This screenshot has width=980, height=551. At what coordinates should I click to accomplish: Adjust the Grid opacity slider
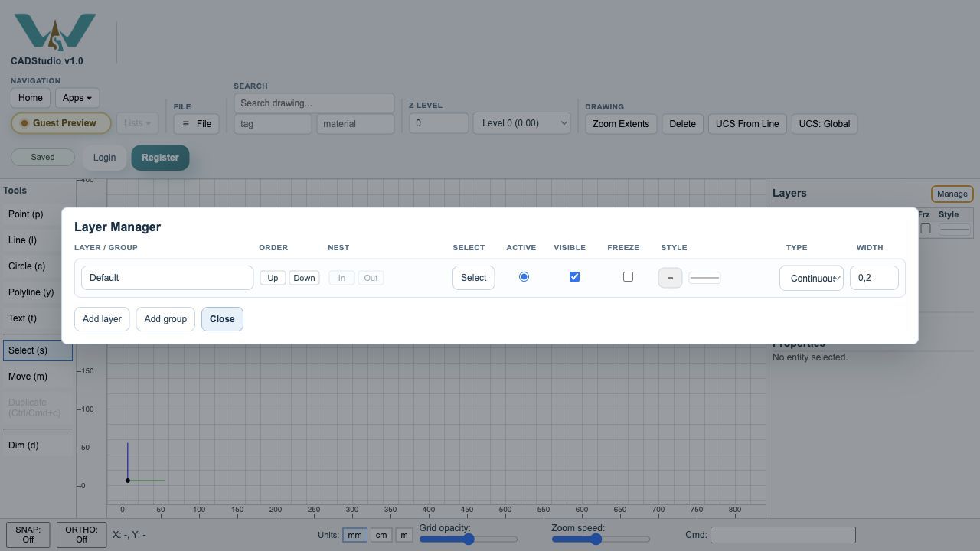point(469,539)
